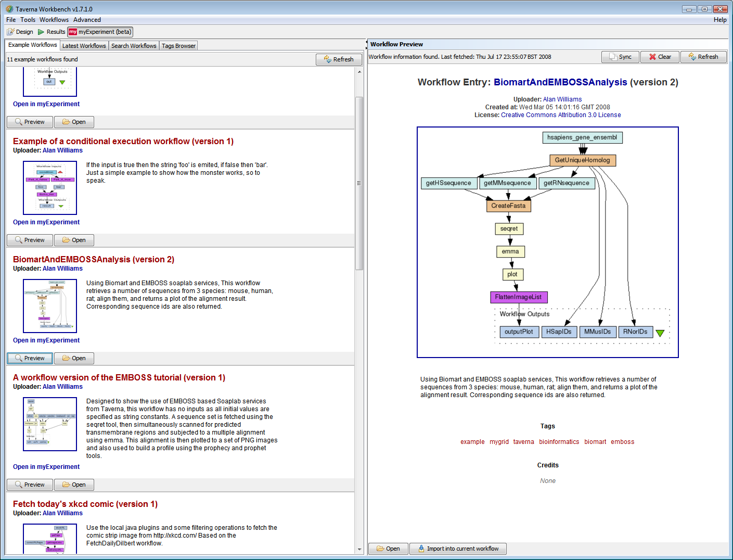Open BiomartAndEMBOSSAnalysis in myExperiment link
The width and height of the screenshot is (733, 560).
46,340
